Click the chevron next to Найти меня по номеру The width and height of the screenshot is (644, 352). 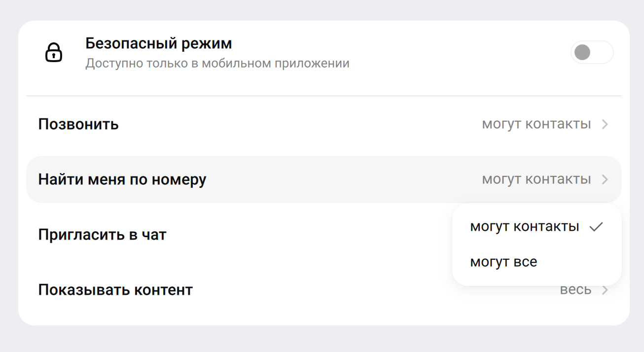(605, 180)
